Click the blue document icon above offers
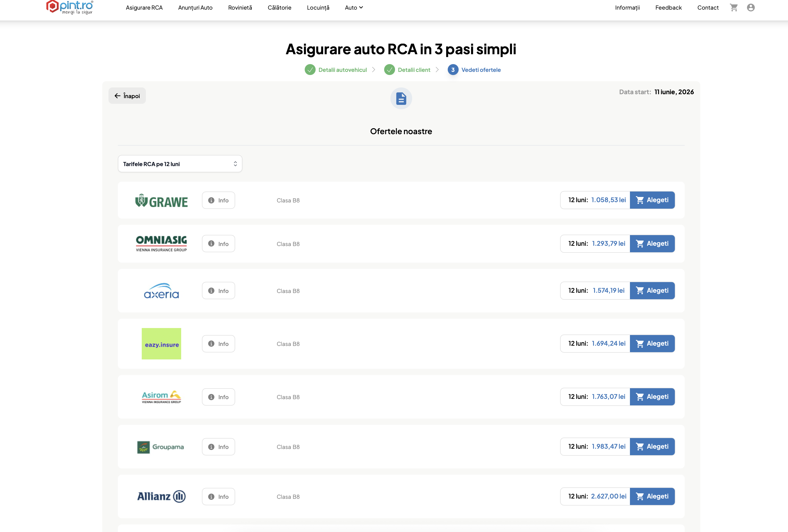Viewport: 788px width, 532px height. [401, 98]
